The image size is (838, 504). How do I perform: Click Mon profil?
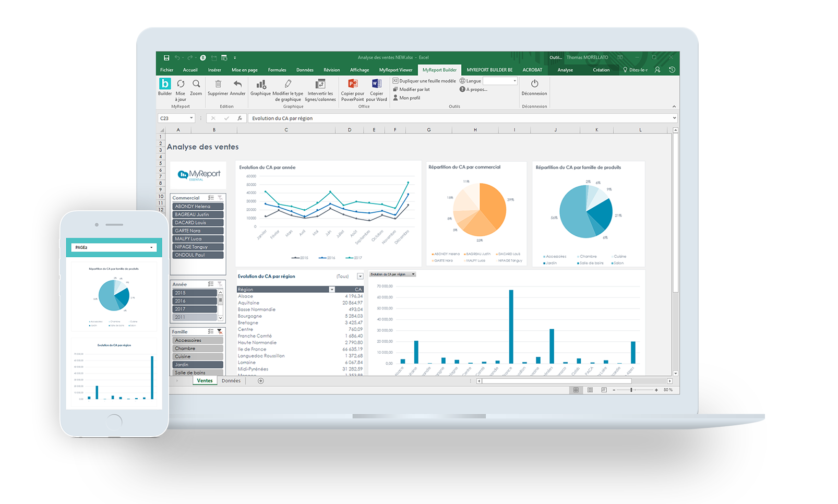pos(406,98)
